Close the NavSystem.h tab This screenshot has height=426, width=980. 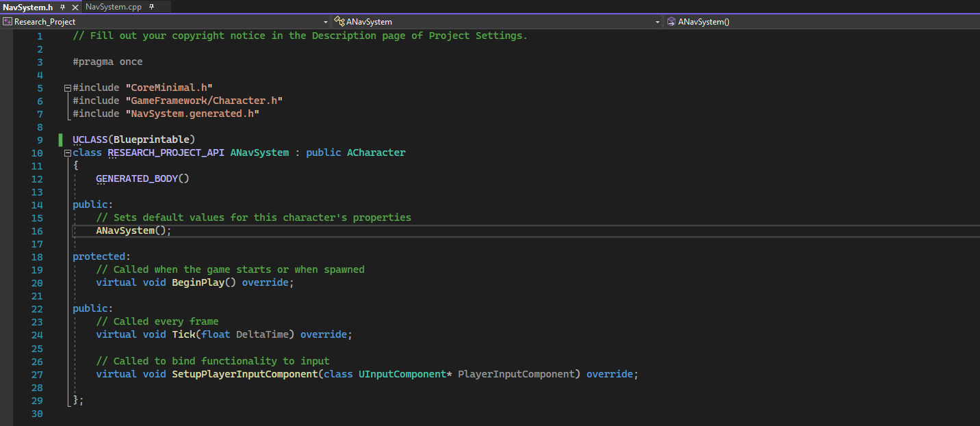tap(74, 7)
